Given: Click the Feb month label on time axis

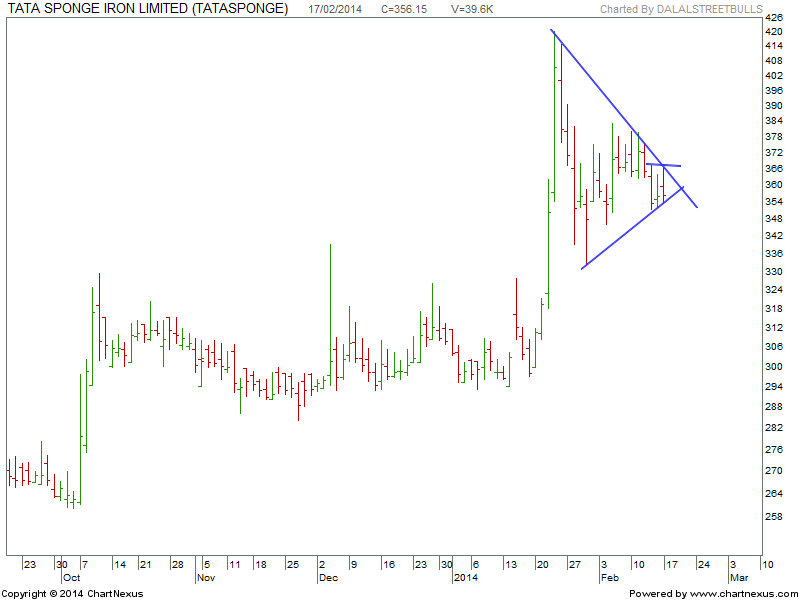Looking at the screenshot, I should tap(610, 578).
